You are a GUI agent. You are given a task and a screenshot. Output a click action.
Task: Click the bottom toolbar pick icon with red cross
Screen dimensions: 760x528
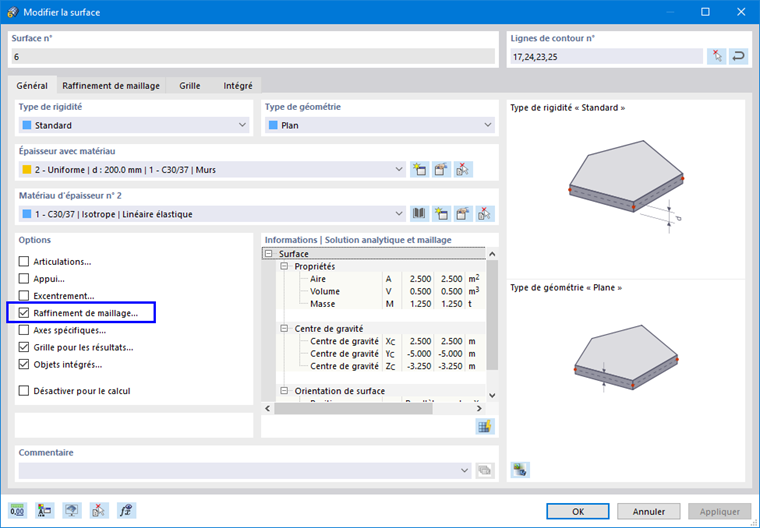99,511
